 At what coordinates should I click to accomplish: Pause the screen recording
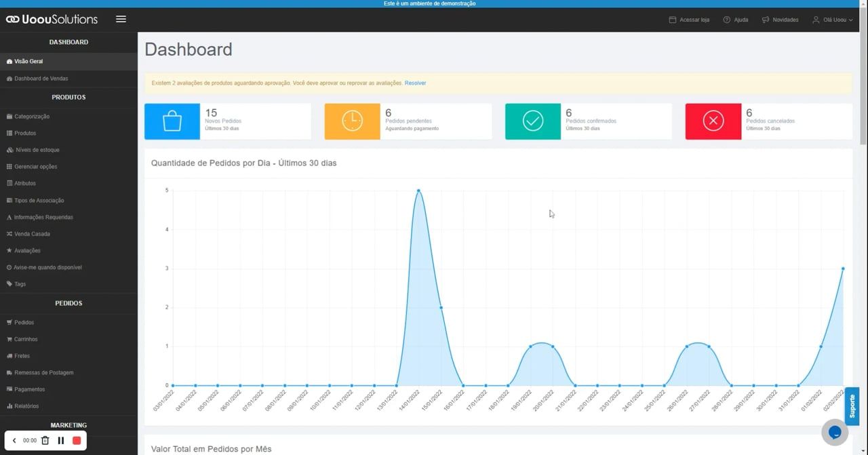tap(61, 441)
